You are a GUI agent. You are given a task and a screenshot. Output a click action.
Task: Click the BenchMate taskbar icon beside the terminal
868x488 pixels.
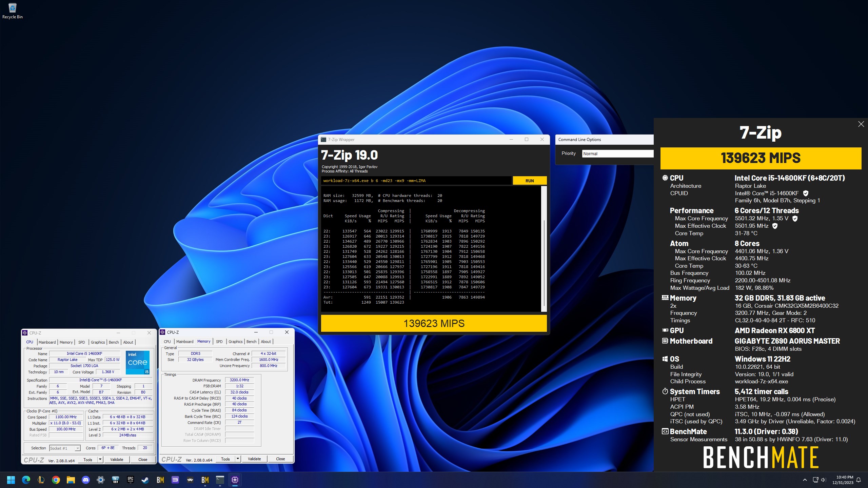tap(205, 480)
